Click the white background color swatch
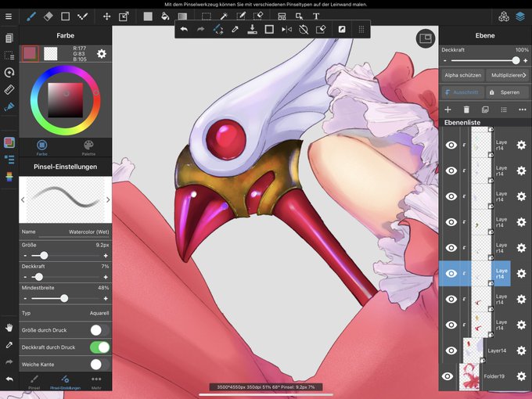This screenshot has width=532, height=399. tap(51, 54)
